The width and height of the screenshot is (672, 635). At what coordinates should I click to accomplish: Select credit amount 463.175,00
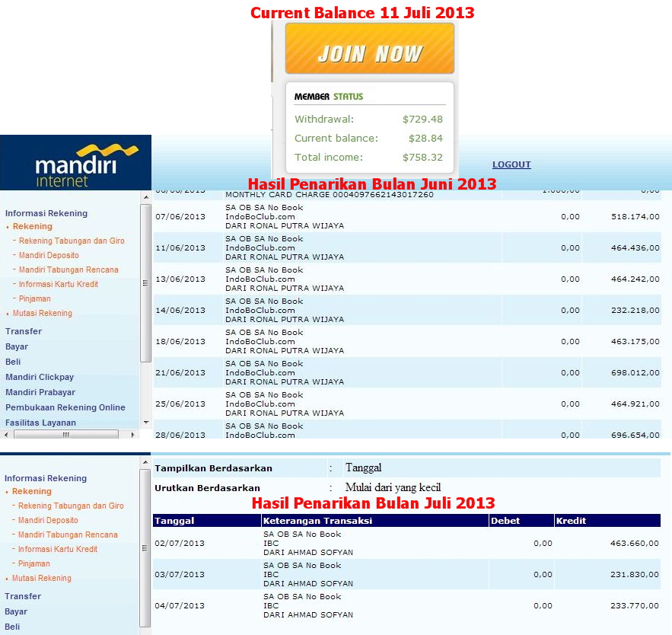tap(635, 342)
